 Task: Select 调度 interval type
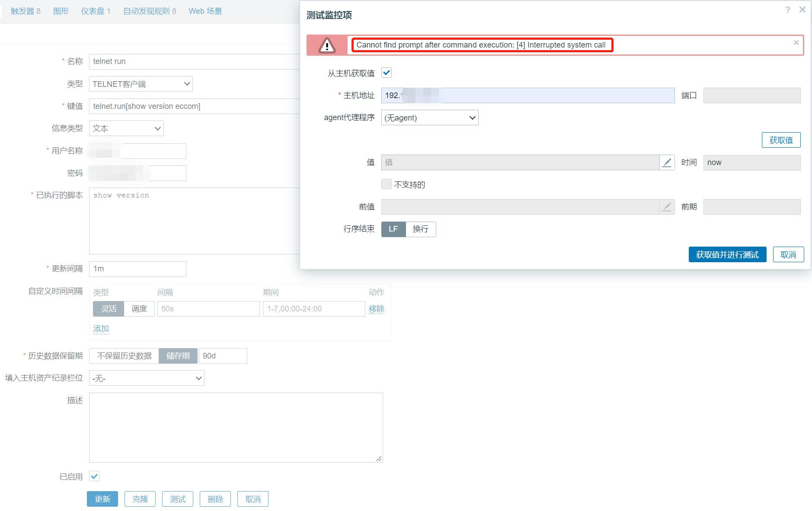click(139, 309)
